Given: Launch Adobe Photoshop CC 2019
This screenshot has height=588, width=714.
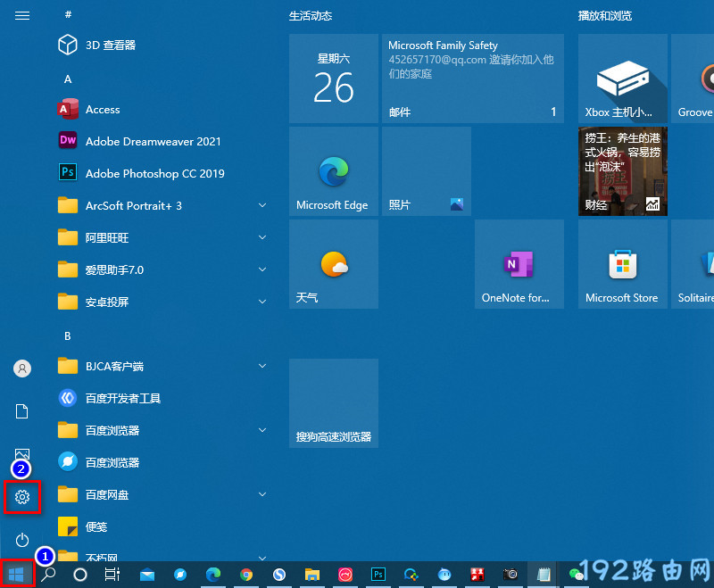Looking at the screenshot, I should [x=154, y=174].
